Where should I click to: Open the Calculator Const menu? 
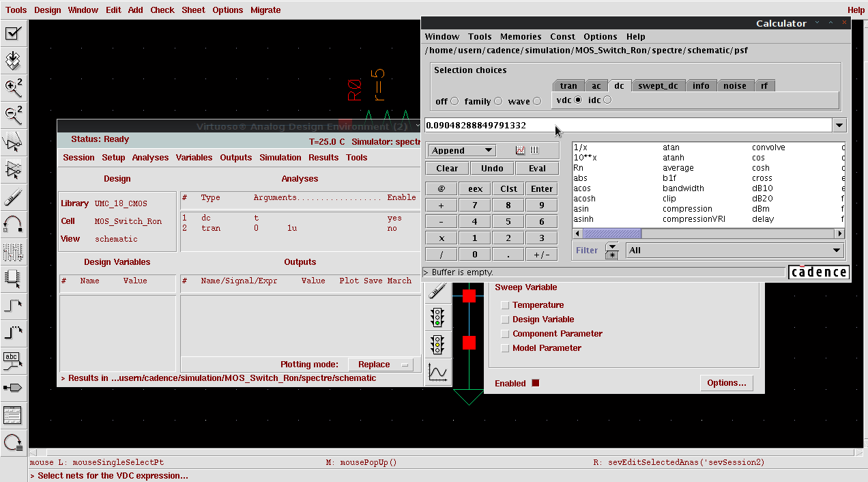pos(563,37)
